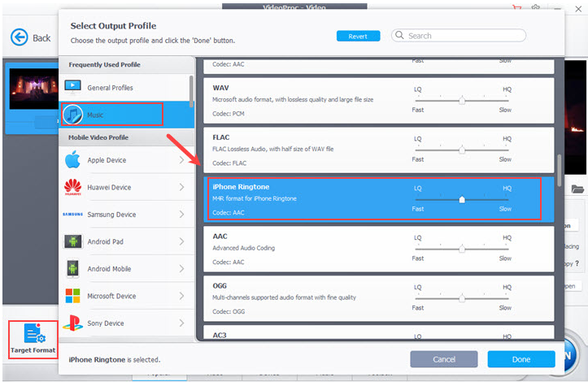Open the settings gear in title bar

pos(536,7)
